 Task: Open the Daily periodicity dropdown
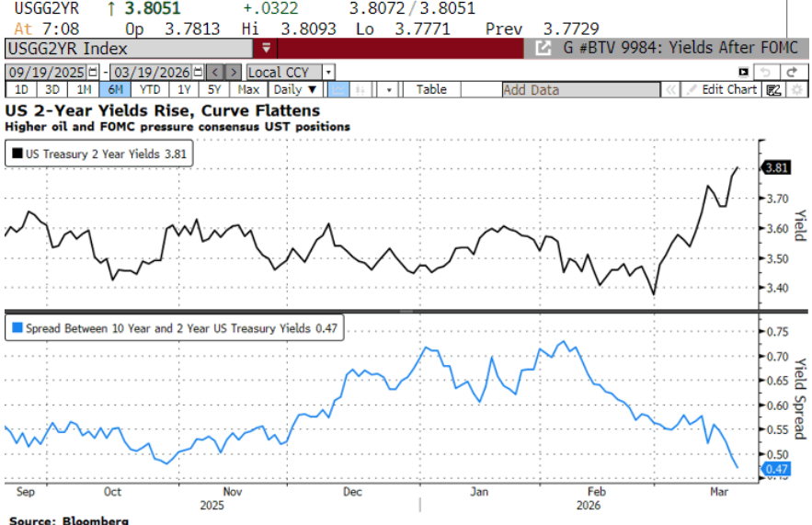pyautogui.click(x=295, y=89)
